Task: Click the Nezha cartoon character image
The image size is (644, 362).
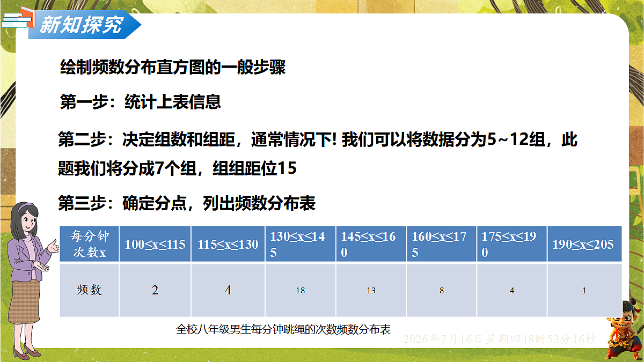Action: click(x=623, y=329)
